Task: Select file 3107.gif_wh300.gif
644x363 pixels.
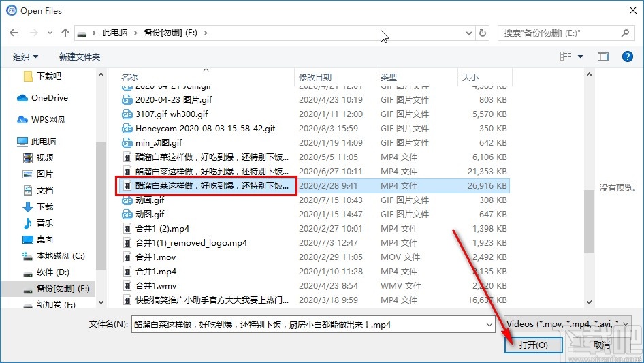Action: (x=172, y=114)
